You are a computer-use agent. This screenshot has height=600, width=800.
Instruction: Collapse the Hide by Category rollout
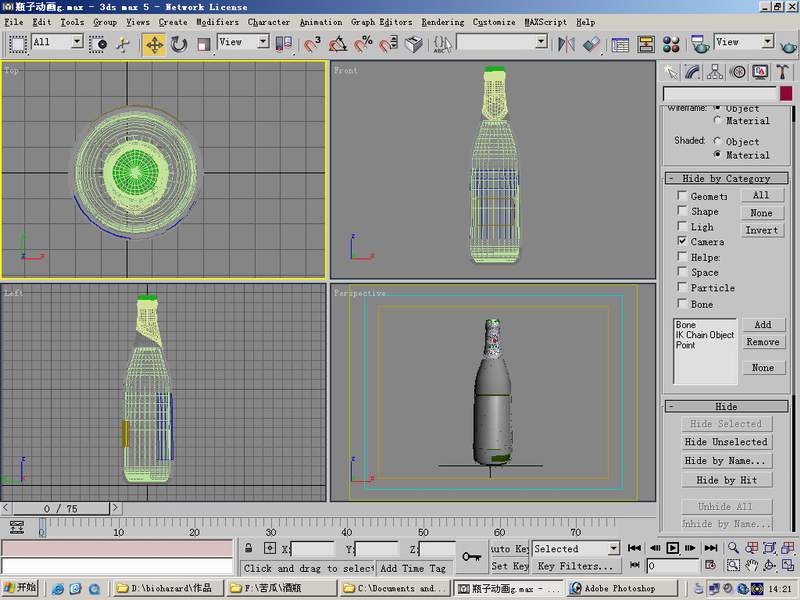click(x=726, y=178)
